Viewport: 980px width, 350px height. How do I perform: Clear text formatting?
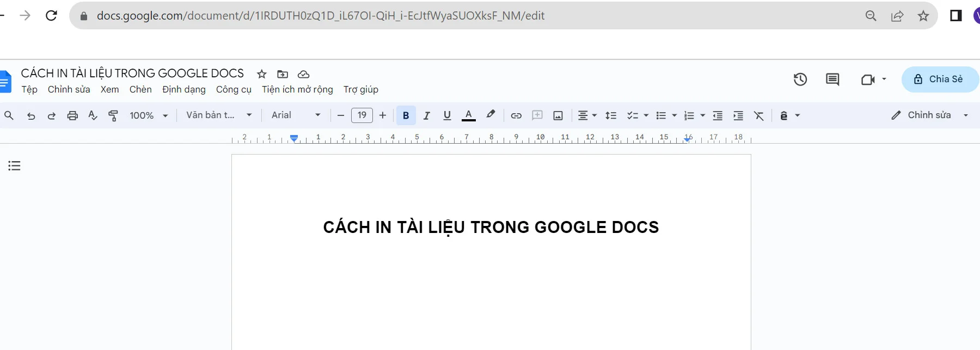pos(759,115)
